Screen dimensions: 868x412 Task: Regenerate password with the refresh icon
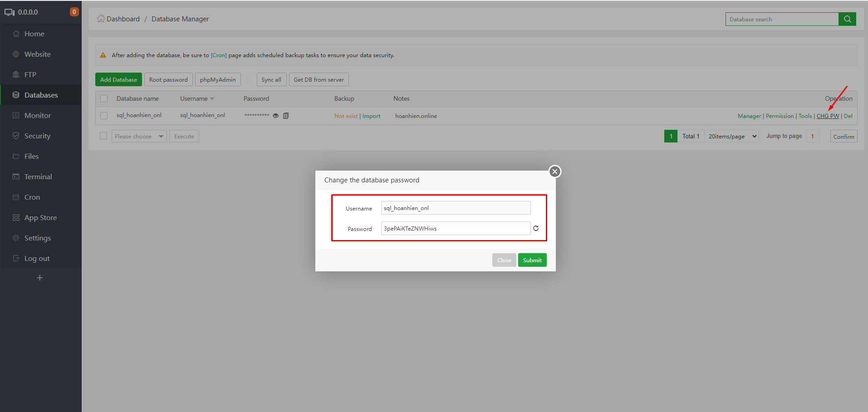click(x=536, y=228)
